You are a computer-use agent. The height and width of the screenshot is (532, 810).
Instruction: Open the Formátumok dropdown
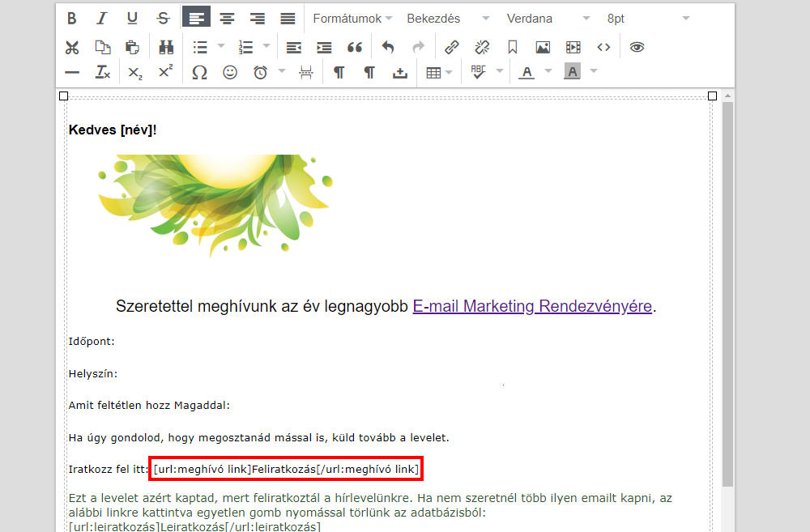[353, 19]
